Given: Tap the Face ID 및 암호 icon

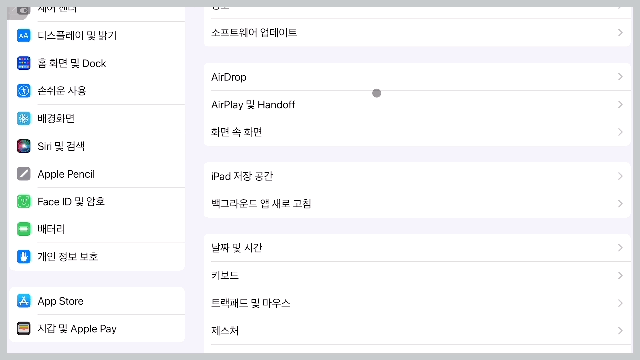Looking at the screenshot, I should point(24,201).
